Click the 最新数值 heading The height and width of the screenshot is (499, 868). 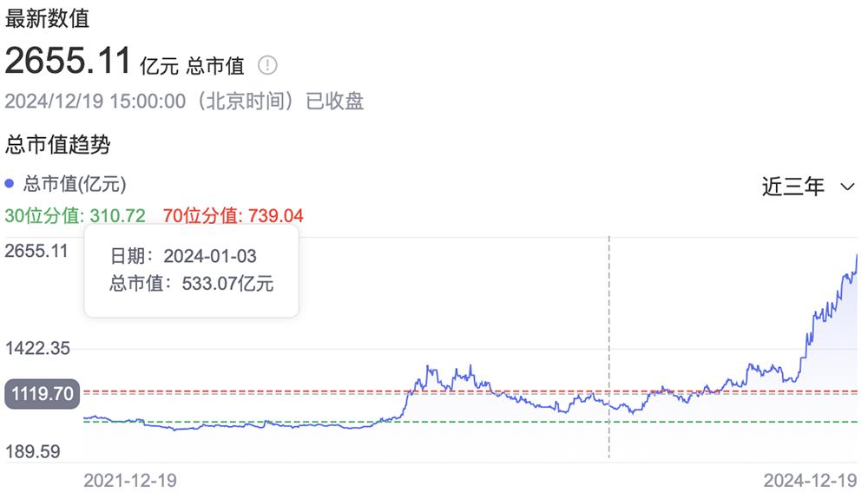[47, 17]
